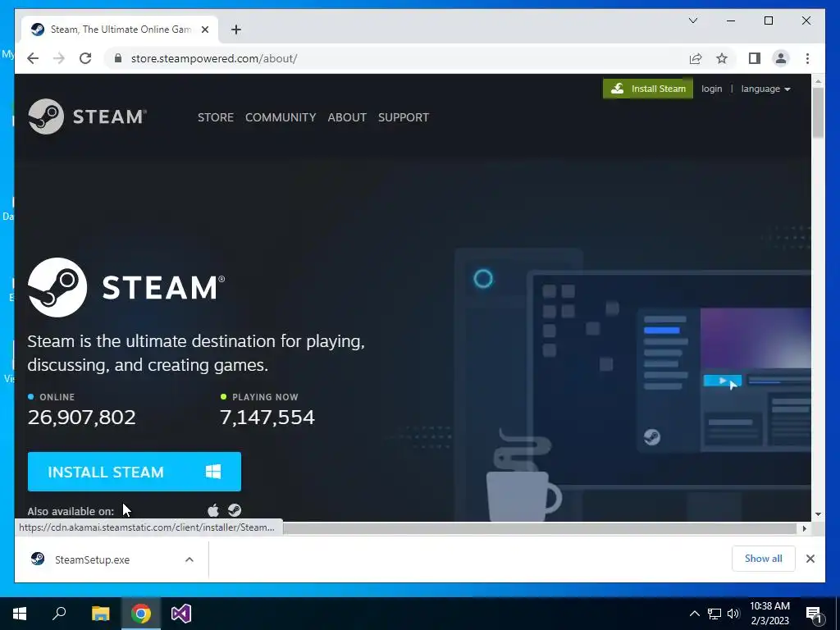Open a new tab with plus button
Viewport: 840px width, 630px height.
click(236, 30)
